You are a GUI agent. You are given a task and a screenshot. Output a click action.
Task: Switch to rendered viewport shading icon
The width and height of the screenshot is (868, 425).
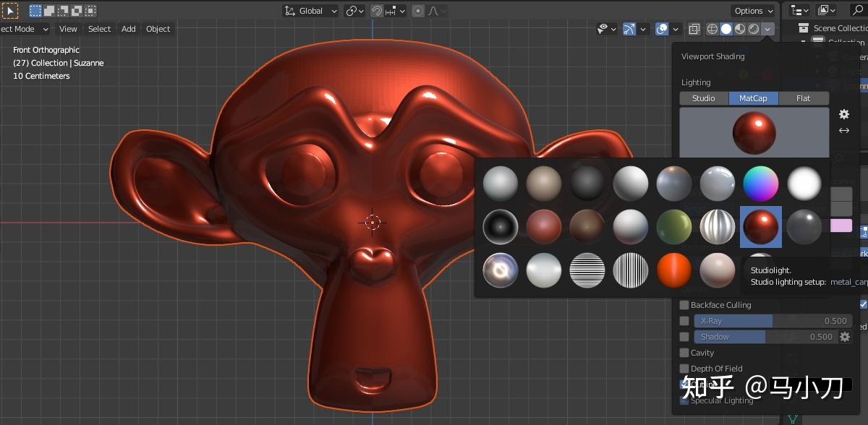point(753,29)
